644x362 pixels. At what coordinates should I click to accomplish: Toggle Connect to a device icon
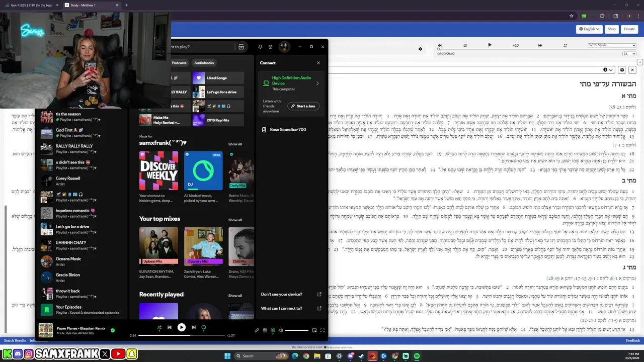click(273, 330)
